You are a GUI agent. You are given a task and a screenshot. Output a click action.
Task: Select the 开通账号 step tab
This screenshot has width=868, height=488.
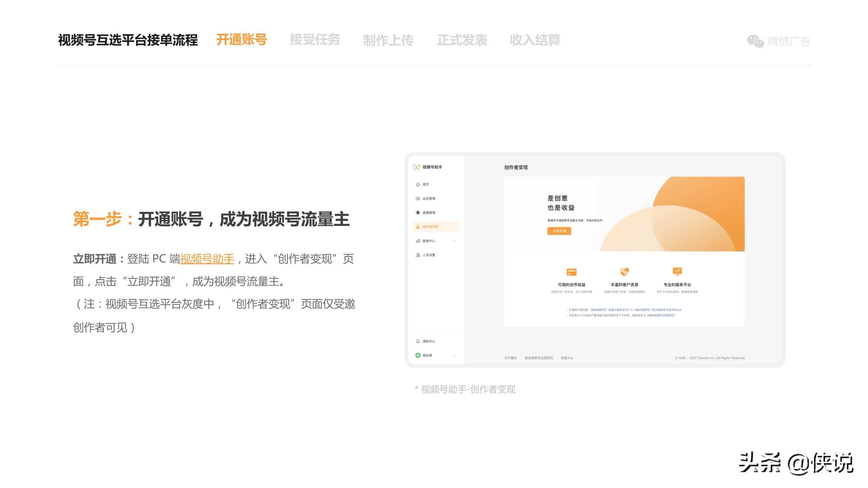tap(242, 40)
